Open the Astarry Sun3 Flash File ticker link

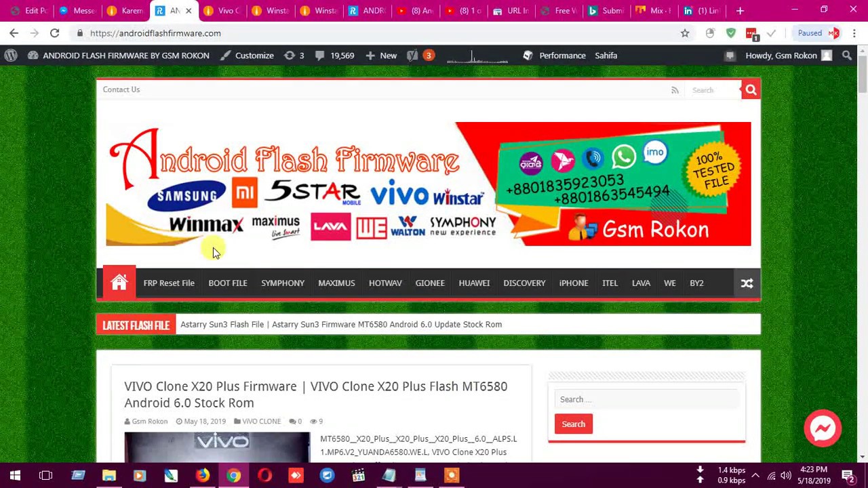coord(341,325)
